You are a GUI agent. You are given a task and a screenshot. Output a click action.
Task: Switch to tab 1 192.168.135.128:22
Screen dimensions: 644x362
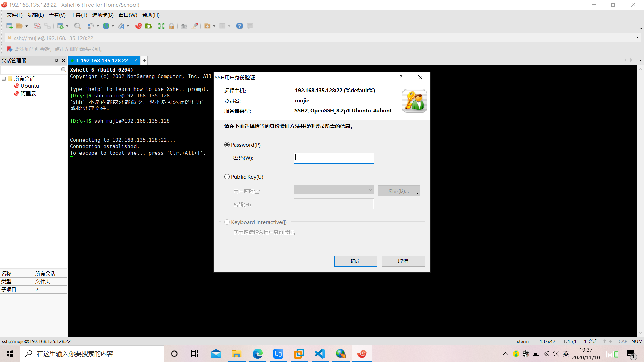point(102,61)
